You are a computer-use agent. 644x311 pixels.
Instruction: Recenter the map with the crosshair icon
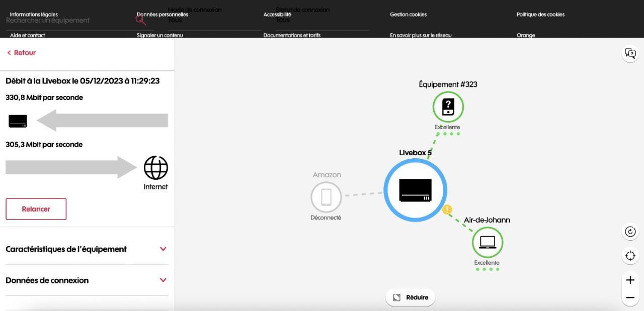[630, 256]
